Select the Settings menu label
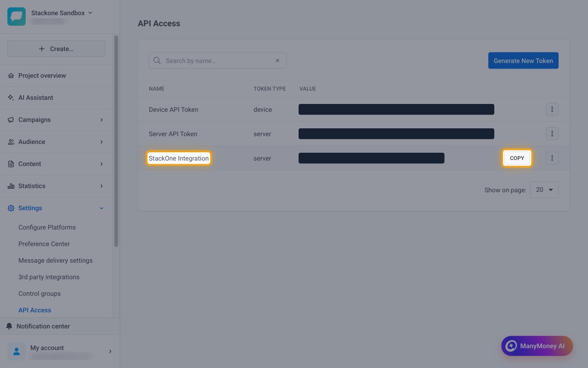 click(30, 208)
